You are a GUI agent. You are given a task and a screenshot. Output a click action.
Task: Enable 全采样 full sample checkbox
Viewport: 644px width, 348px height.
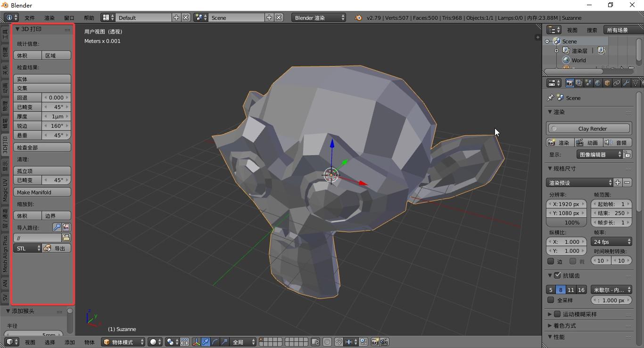click(x=551, y=300)
